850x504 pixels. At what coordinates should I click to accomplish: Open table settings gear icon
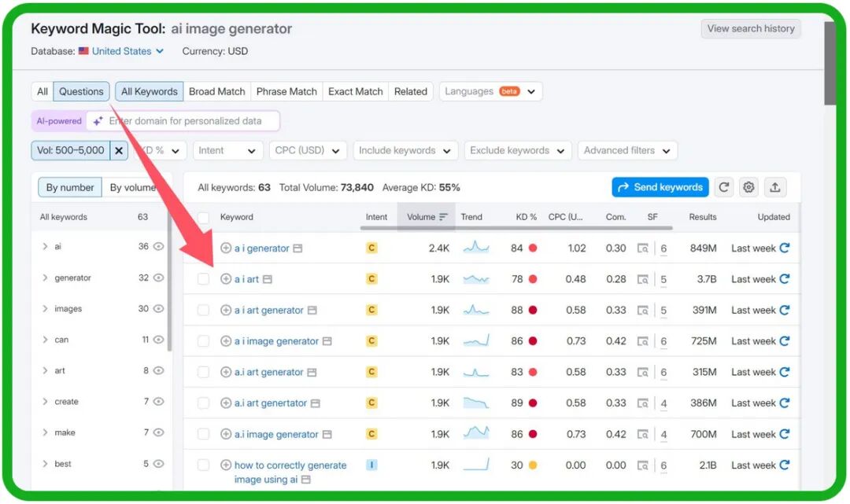tap(748, 187)
